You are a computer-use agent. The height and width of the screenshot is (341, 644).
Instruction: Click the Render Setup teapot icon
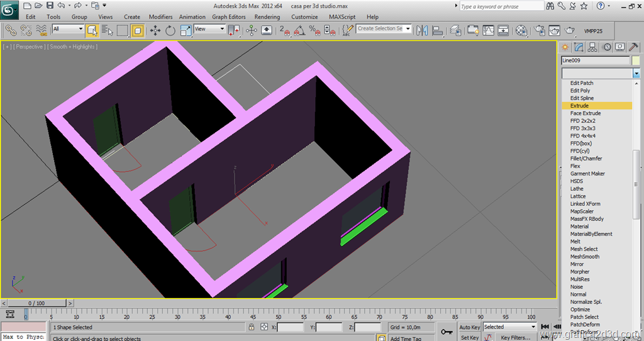pos(540,30)
